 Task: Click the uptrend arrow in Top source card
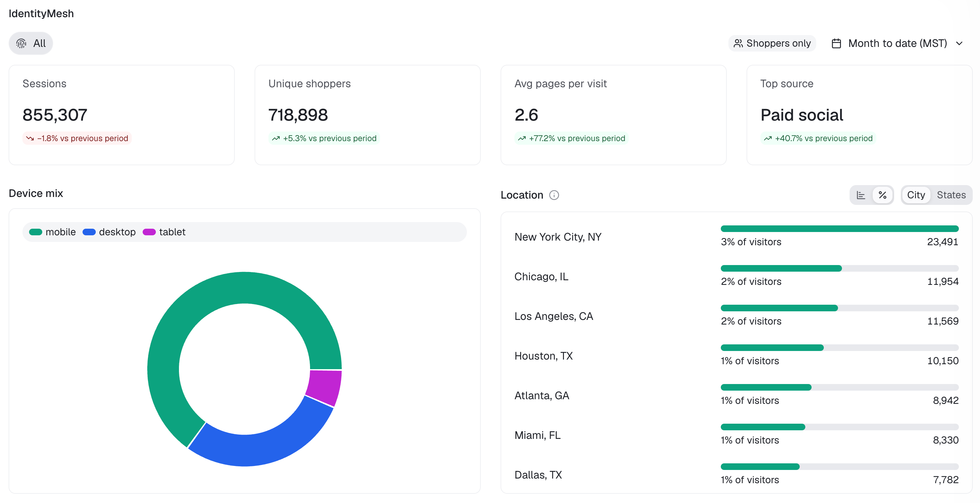pyautogui.click(x=768, y=138)
